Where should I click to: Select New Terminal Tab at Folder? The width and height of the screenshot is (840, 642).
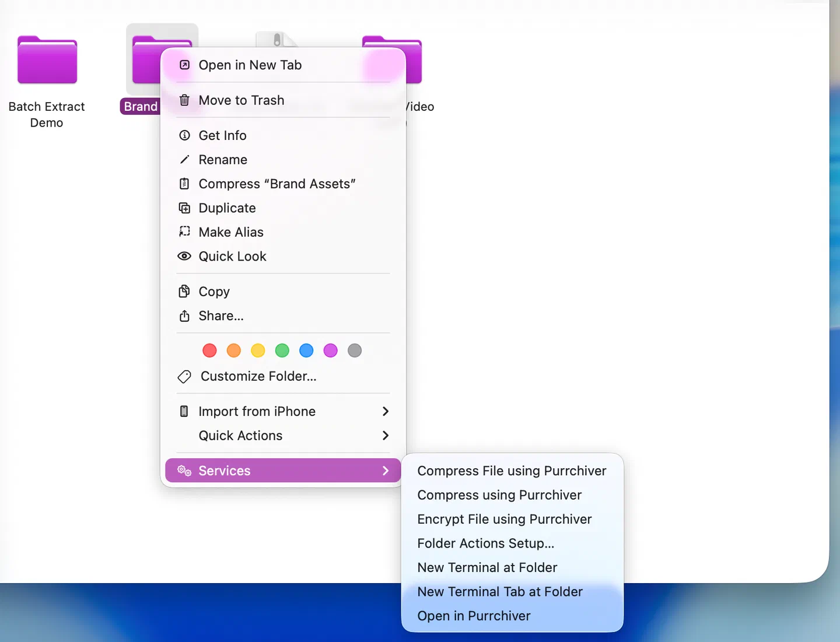click(x=512, y=592)
